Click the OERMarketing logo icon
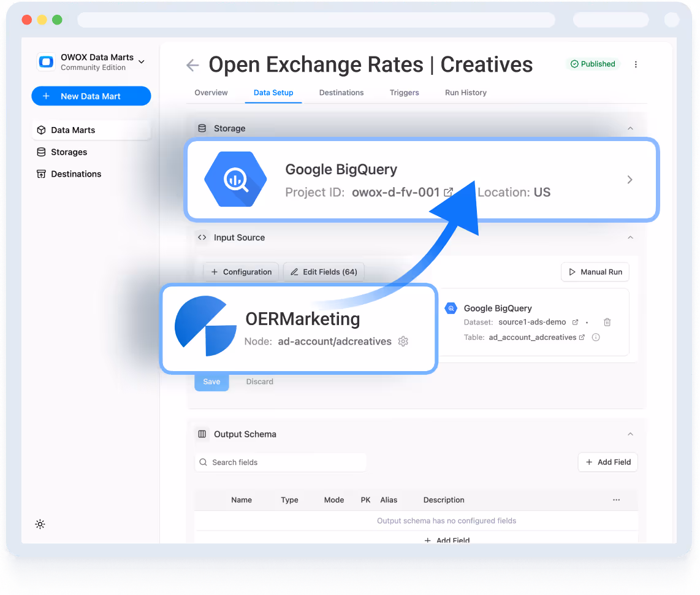 [x=205, y=326]
